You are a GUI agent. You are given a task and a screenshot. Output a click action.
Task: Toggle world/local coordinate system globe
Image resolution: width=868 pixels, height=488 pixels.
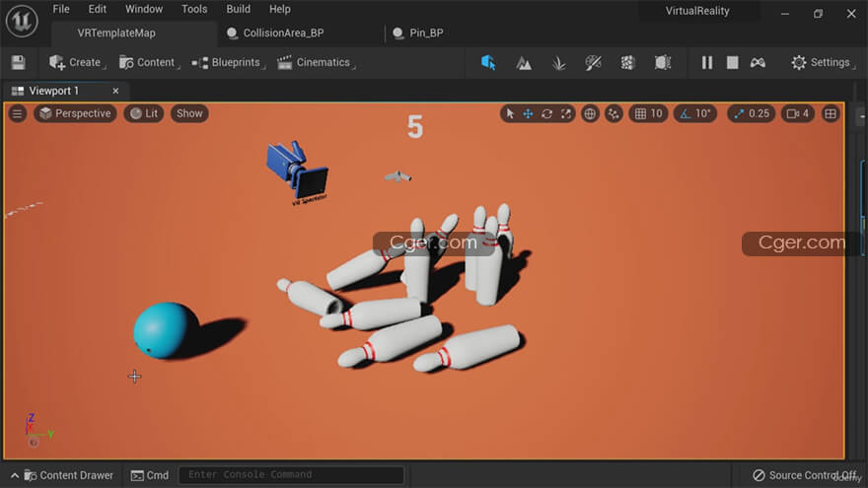(x=590, y=113)
